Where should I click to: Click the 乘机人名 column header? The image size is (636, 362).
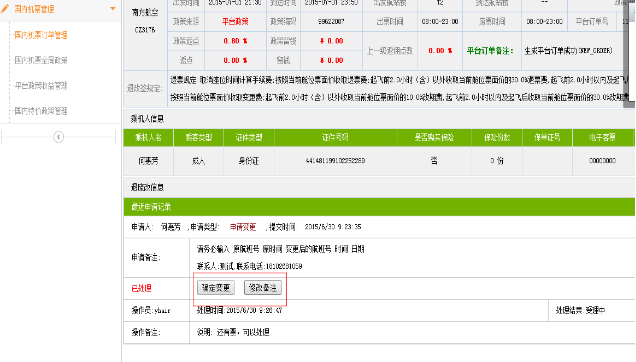click(148, 138)
